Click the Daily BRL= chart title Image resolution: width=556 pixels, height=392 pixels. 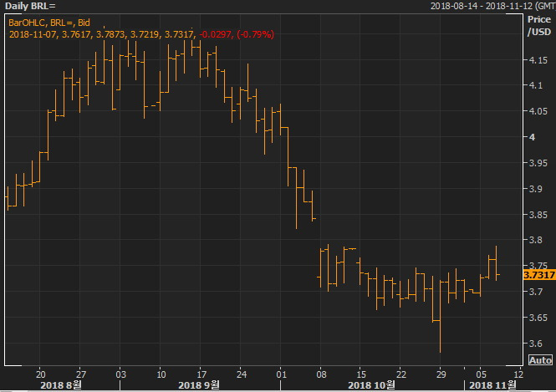coord(30,6)
